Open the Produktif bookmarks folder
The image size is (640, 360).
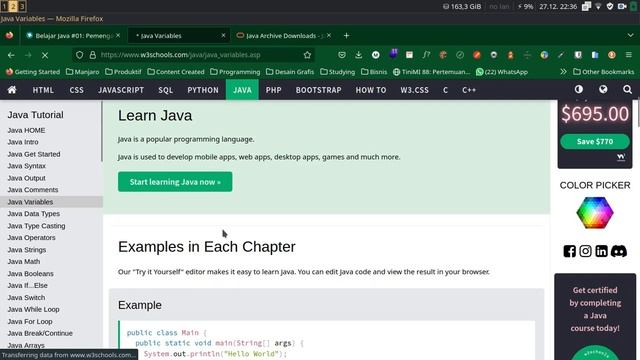point(123,72)
